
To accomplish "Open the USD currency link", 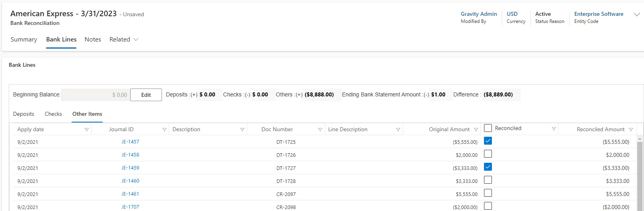I will pyautogui.click(x=512, y=14).
